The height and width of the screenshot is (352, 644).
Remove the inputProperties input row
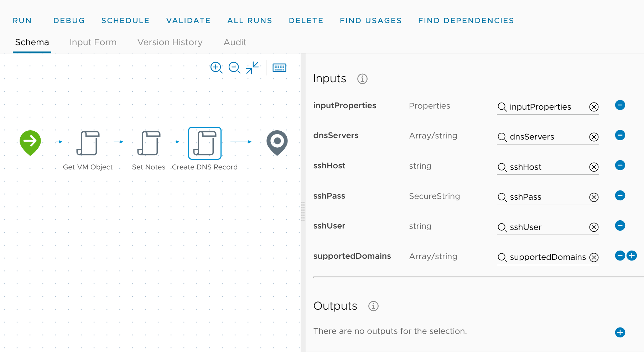pos(620,105)
